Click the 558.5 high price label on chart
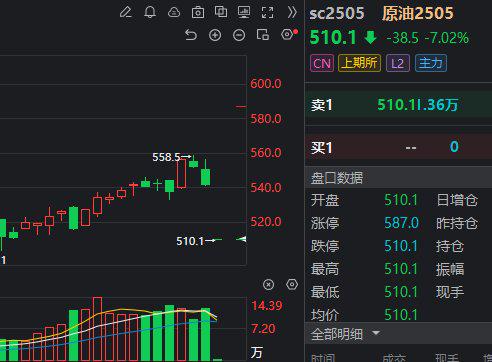 (x=166, y=157)
